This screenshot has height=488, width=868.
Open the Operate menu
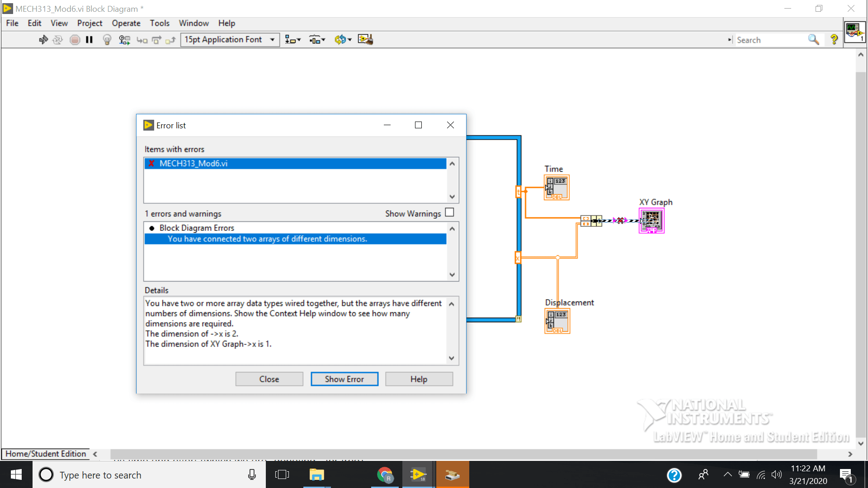[x=126, y=23]
